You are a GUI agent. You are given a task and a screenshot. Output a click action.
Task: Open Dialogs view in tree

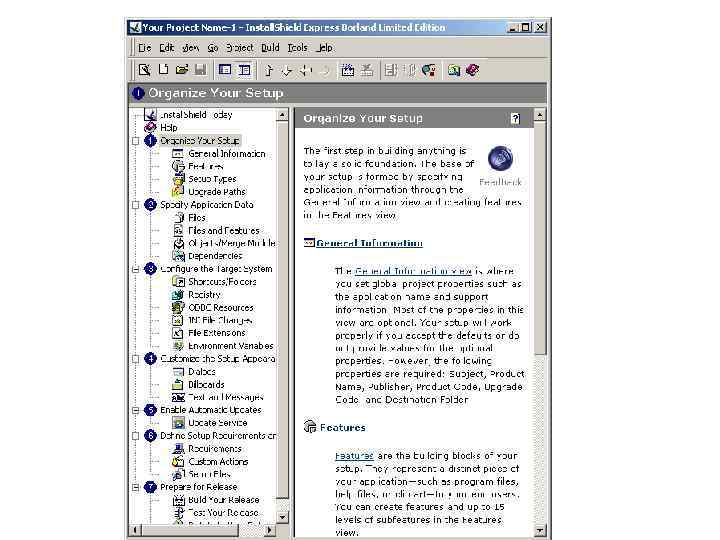coord(202,371)
